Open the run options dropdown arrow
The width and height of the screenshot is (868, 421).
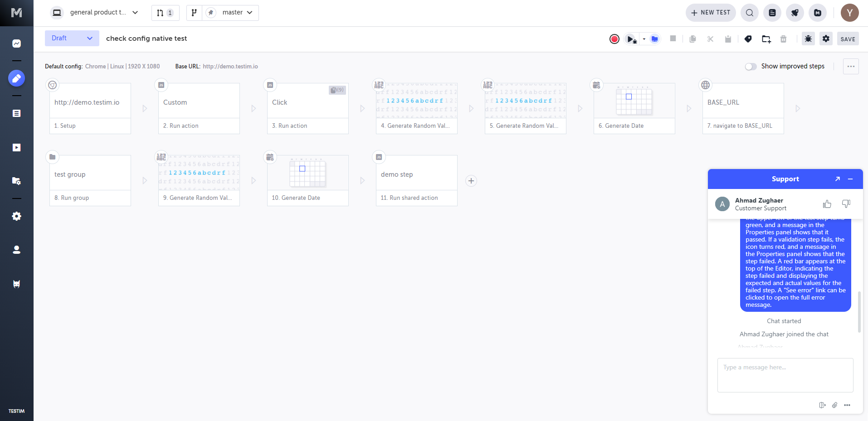[644, 39]
